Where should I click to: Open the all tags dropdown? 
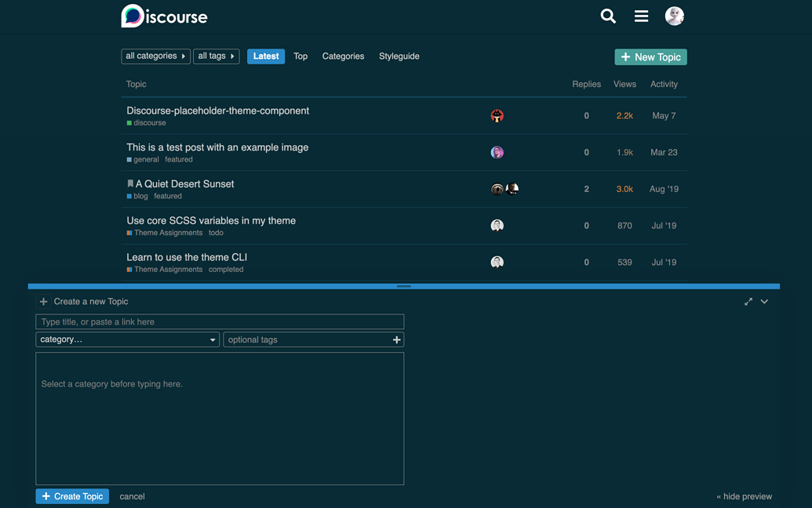tap(216, 56)
